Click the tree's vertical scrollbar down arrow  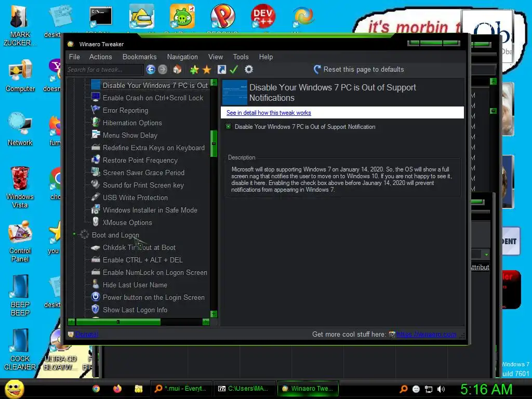pyautogui.click(x=214, y=314)
